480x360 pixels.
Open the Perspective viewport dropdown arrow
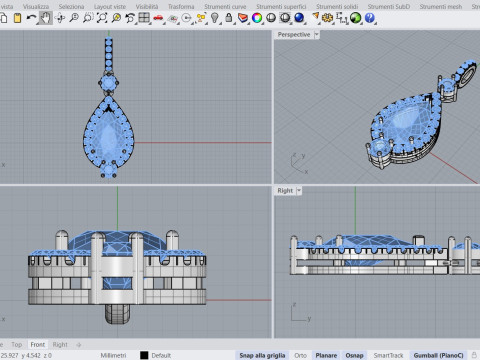pyautogui.click(x=317, y=34)
